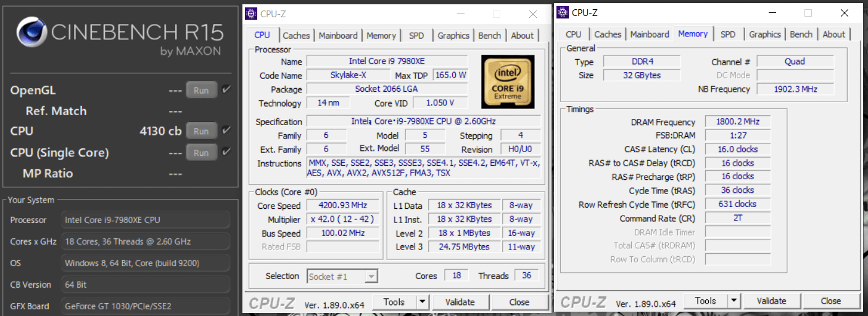This screenshot has width=868, height=316.
Task: Click Close button in left CPU-Z window
Action: pyautogui.click(x=519, y=302)
